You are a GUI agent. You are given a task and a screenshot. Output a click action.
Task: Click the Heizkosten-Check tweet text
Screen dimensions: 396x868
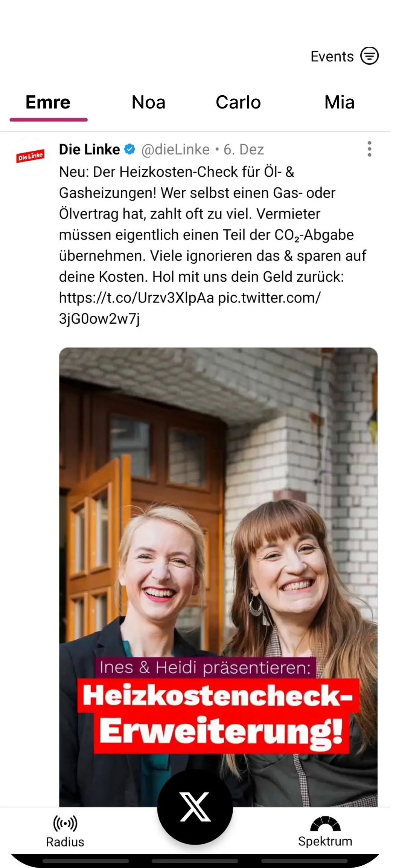click(x=213, y=245)
